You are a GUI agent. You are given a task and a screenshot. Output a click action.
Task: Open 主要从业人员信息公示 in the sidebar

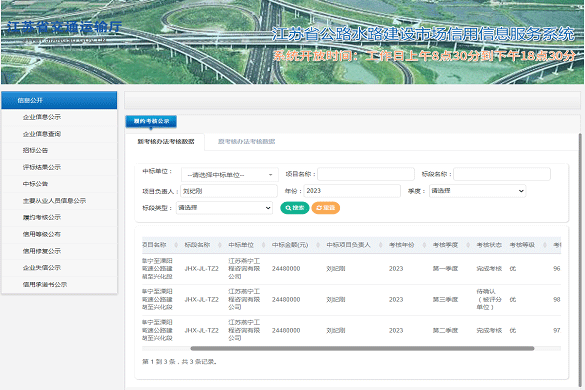pyautogui.click(x=54, y=201)
